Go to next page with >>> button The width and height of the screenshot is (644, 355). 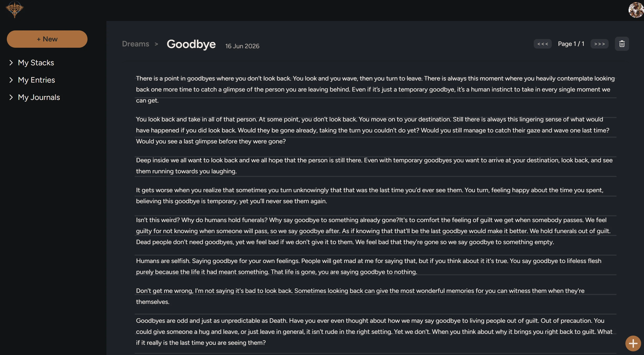599,44
